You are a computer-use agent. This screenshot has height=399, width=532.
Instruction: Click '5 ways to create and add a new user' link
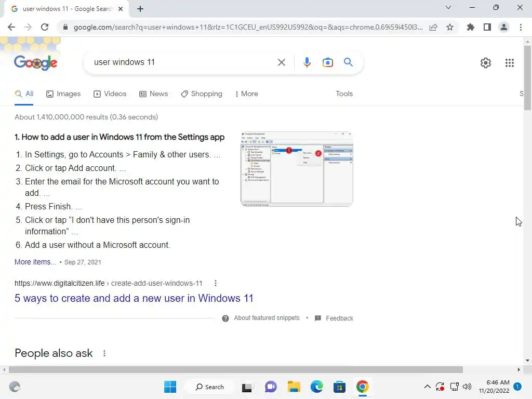click(x=134, y=298)
